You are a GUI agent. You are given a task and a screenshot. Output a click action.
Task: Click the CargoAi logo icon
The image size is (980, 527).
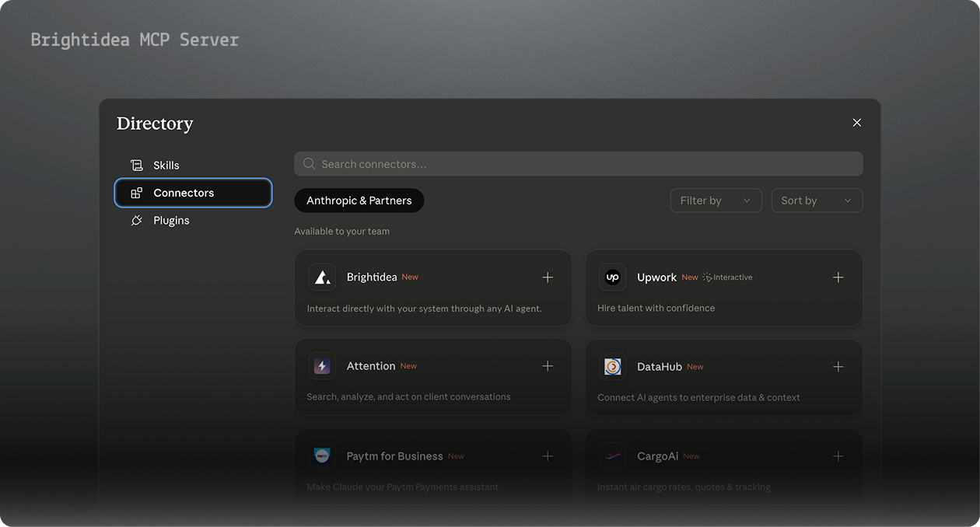[x=612, y=456]
